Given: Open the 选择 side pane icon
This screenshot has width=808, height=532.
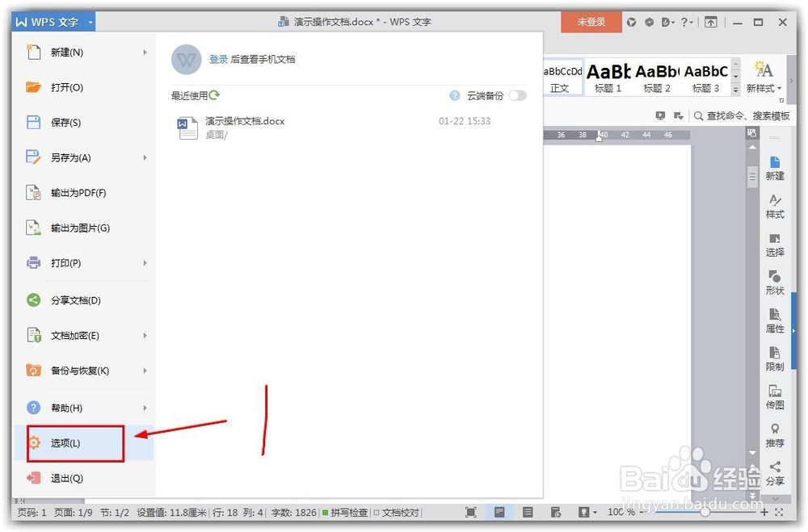Looking at the screenshot, I should click(775, 245).
